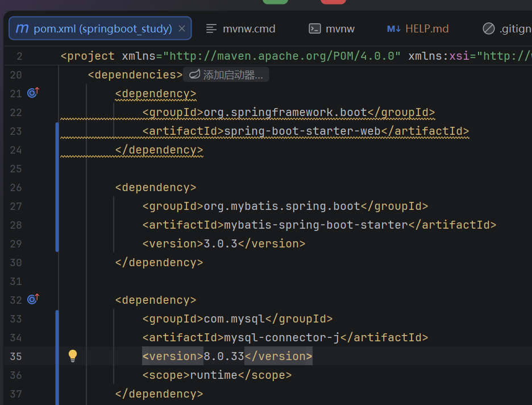Click the mysql-connector-j artifactId text
This screenshot has height=405, width=532.
pos(282,337)
